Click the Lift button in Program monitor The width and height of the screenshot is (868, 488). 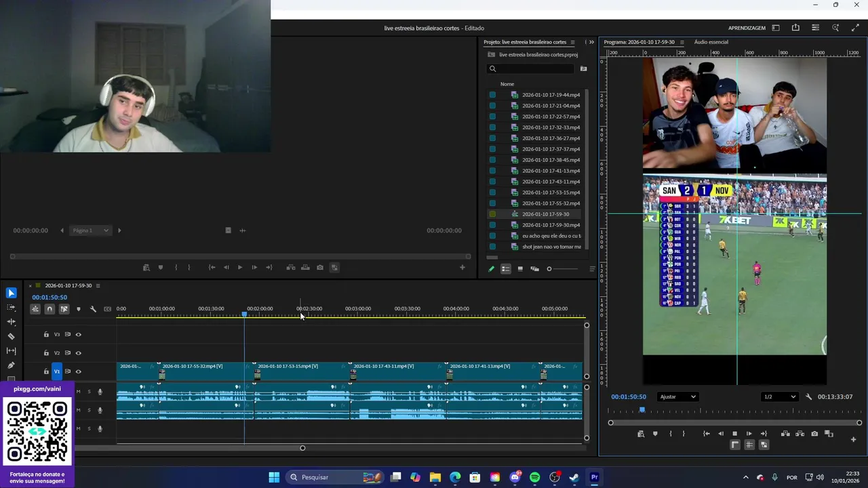tap(785, 434)
